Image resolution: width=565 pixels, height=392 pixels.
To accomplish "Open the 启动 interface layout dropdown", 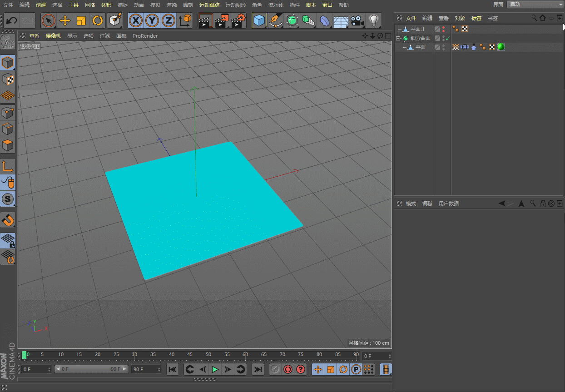I will click(536, 5).
